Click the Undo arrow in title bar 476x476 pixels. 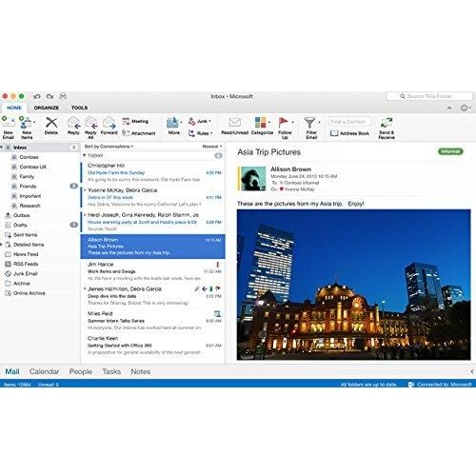37,96
